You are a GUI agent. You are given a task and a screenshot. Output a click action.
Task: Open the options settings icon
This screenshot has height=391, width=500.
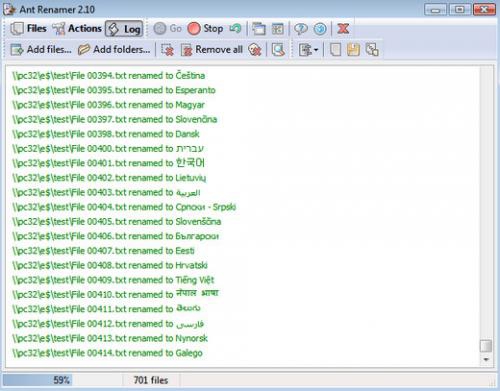[x=277, y=29]
